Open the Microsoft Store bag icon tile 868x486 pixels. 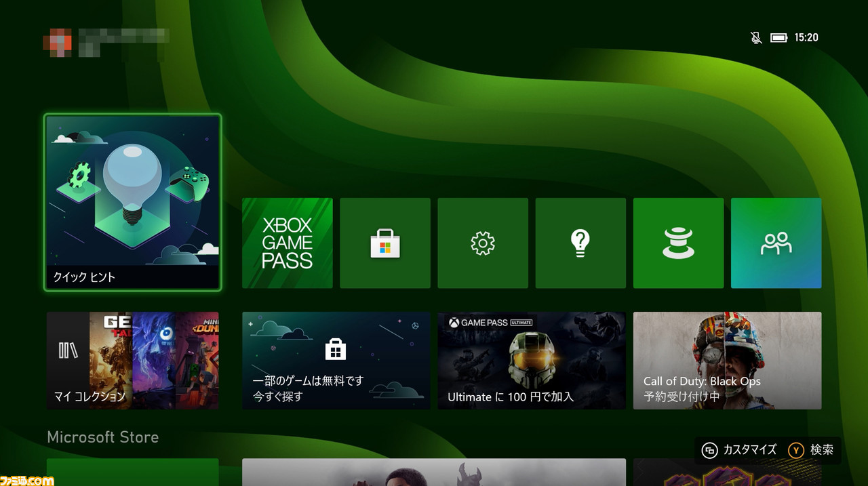pos(385,243)
